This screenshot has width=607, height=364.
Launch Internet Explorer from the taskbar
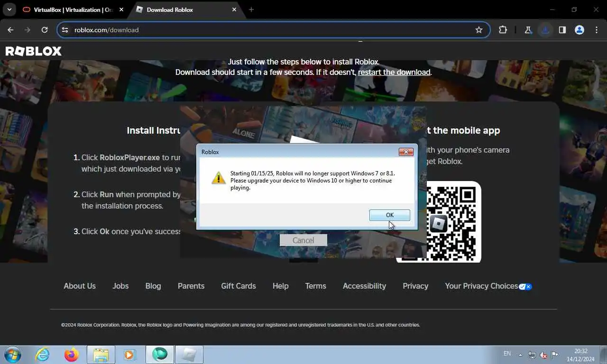pyautogui.click(x=42, y=355)
